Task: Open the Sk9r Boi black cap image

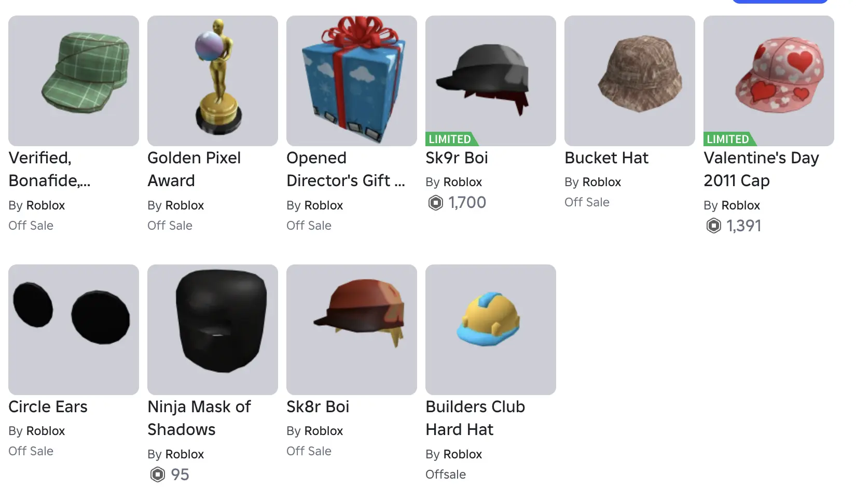Action: click(x=491, y=81)
